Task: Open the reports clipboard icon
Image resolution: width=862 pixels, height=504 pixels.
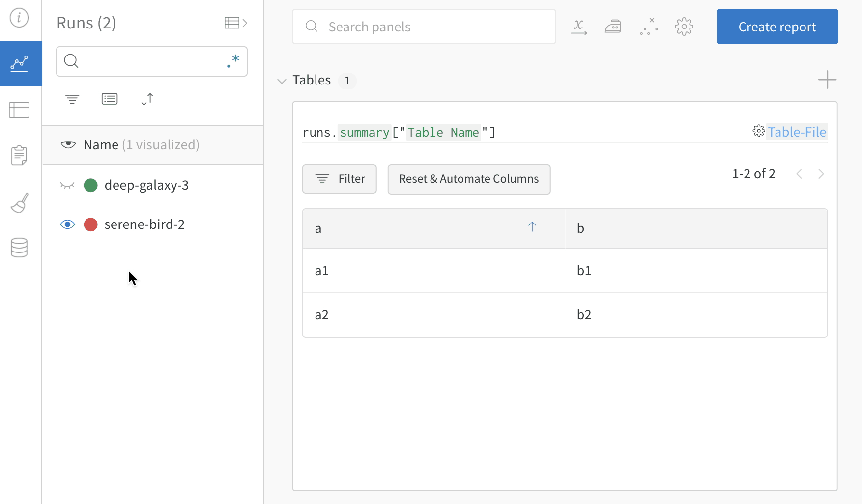Action: tap(19, 155)
